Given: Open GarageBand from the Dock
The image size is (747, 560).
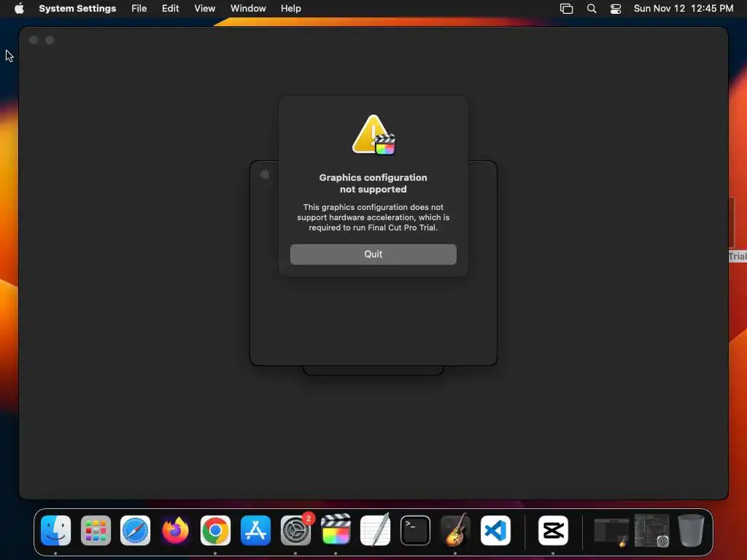Looking at the screenshot, I should [455, 530].
